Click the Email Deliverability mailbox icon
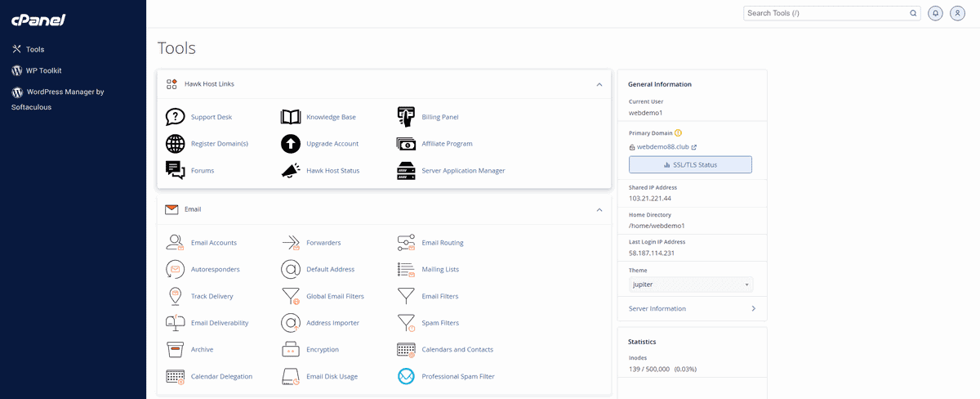The width and height of the screenshot is (980, 399). coord(175,323)
